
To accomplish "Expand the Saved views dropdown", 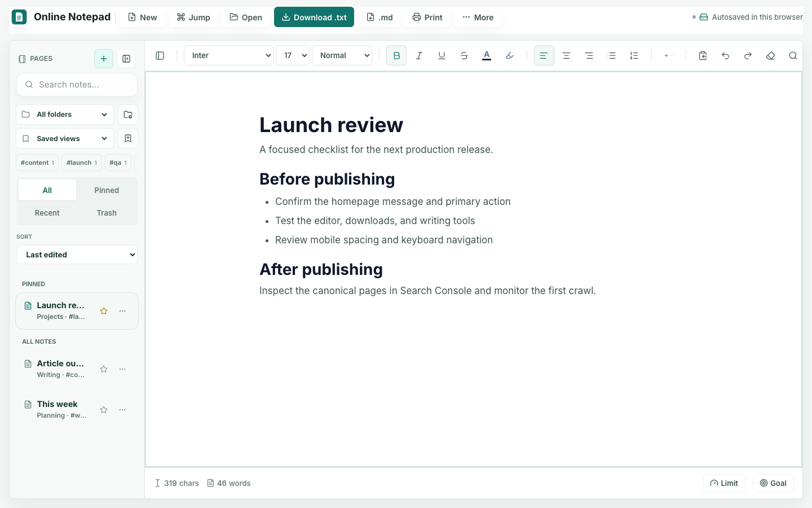I will point(65,138).
